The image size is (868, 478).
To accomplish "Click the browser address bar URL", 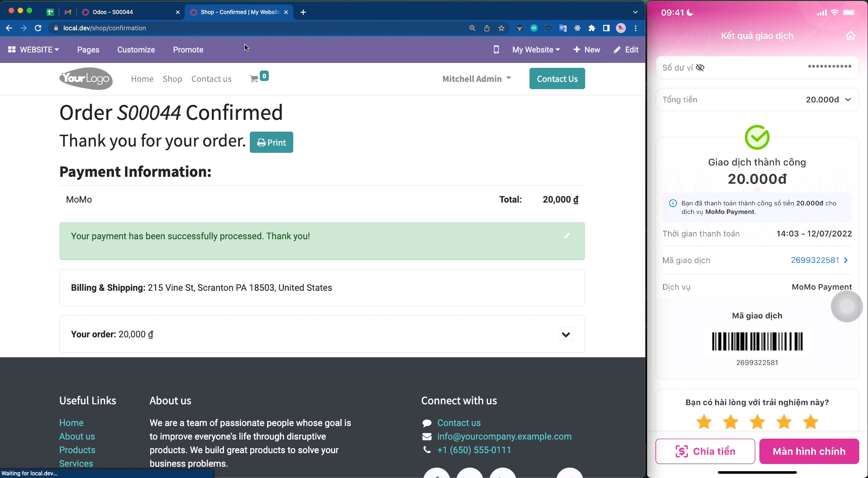I will coord(105,28).
